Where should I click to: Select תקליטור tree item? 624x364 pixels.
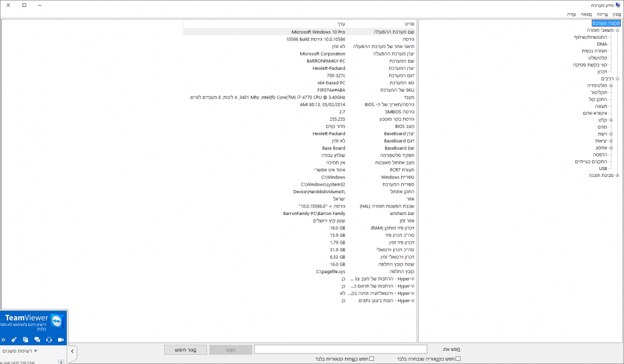599,92
